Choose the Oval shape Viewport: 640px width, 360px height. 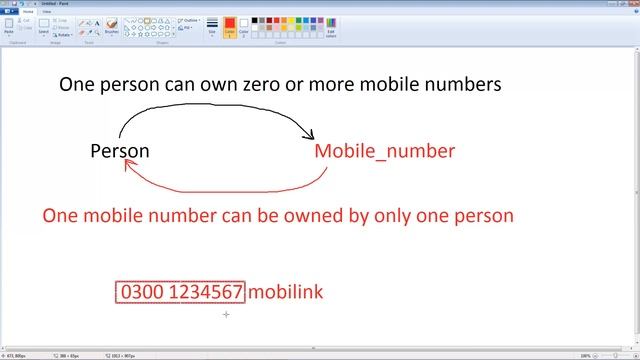140,21
